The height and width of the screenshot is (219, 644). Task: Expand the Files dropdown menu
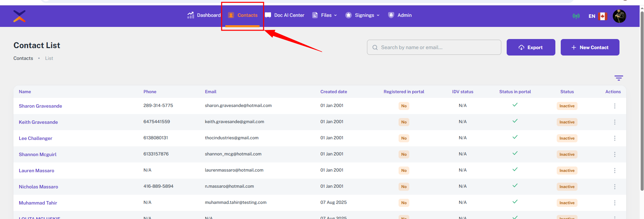pos(325,15)
